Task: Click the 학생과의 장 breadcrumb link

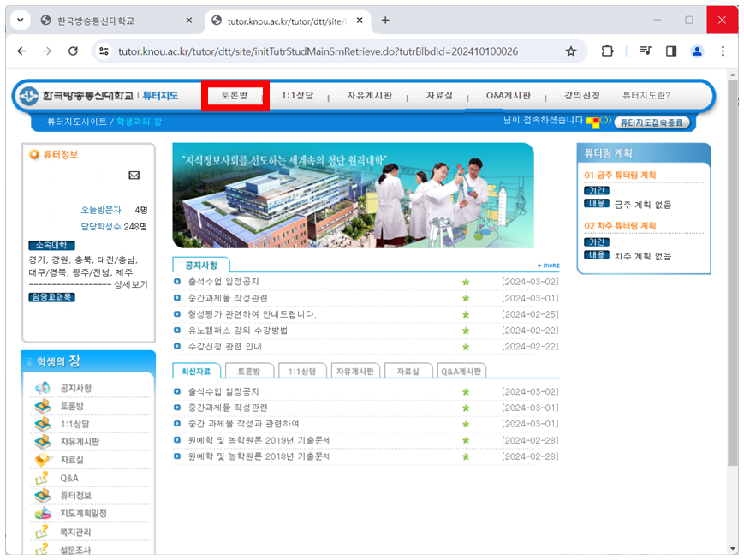Action: (x=139, y=122)
